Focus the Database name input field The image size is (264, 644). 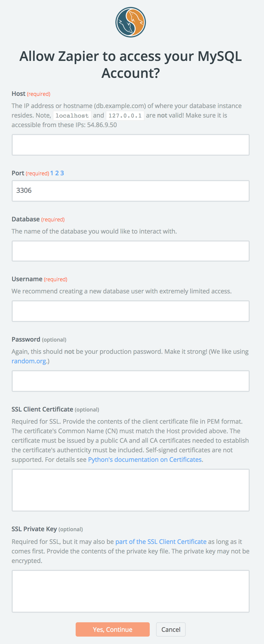(x=131, y=251)
